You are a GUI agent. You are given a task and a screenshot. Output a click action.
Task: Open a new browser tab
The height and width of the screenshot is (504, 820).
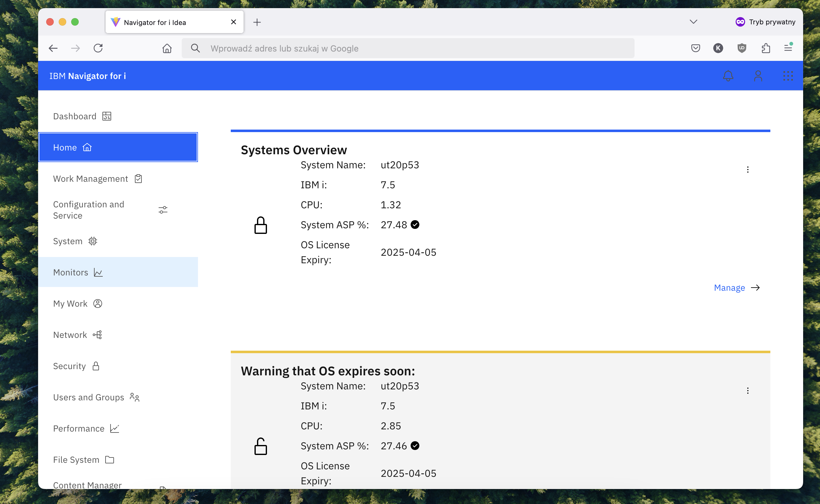257,22
